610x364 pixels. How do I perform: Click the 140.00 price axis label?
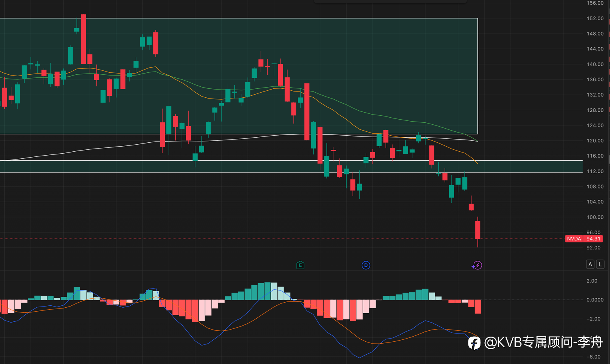595,64
